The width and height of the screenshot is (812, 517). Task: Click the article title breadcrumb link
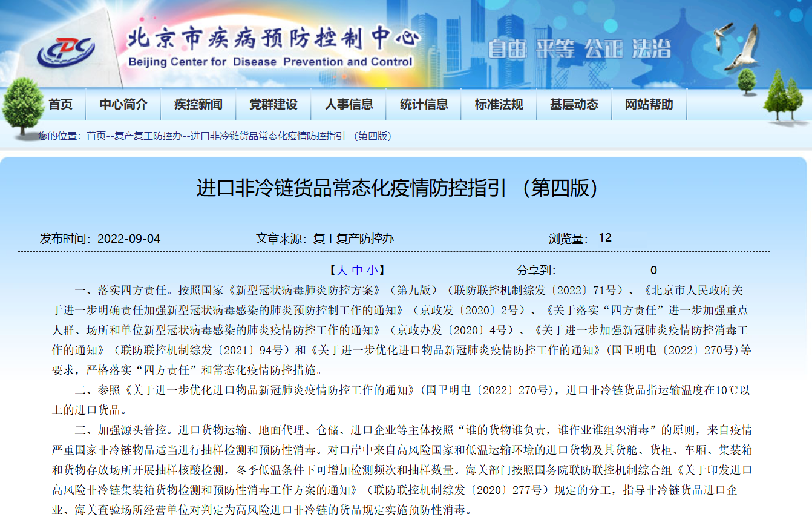click(x=290, y=136)
